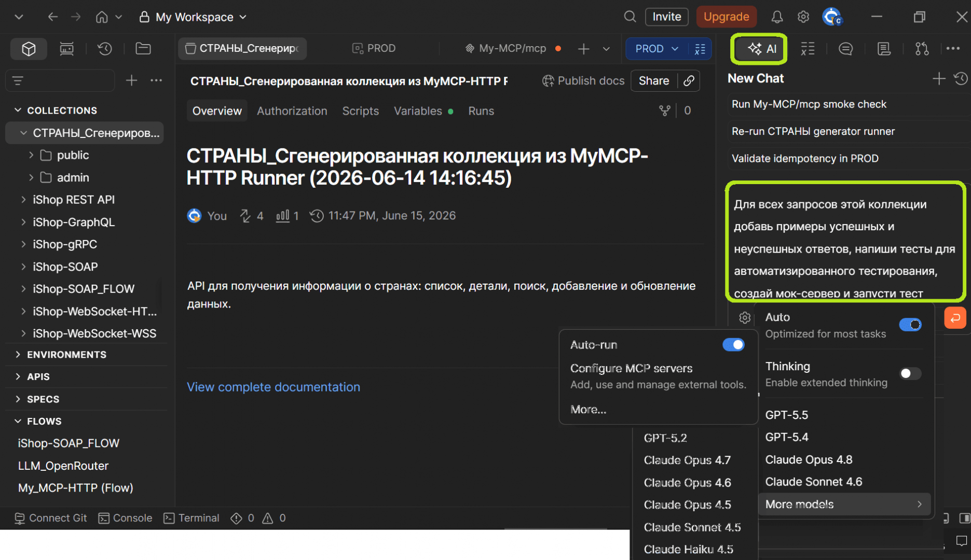
Task: Expand the iShop-GraphQL collection
Action: tap(23, 222)
